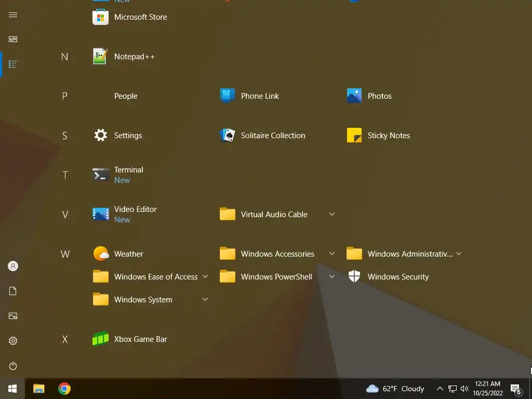Open the weather widget 62°F Cloudy
Image resolution: width=532 pixels, height=399 pixels.
click(395, 389)
